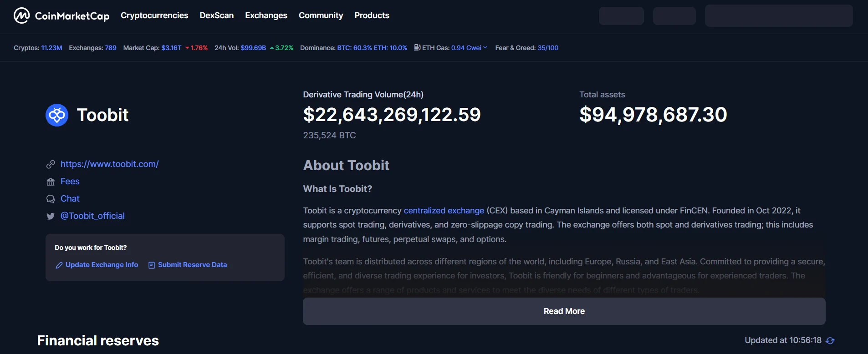Image resolution: width=868 pixels, height=354 pixels.
Task: Click the document icon for Submit Reserve Data
Action: tap(152, 265)
